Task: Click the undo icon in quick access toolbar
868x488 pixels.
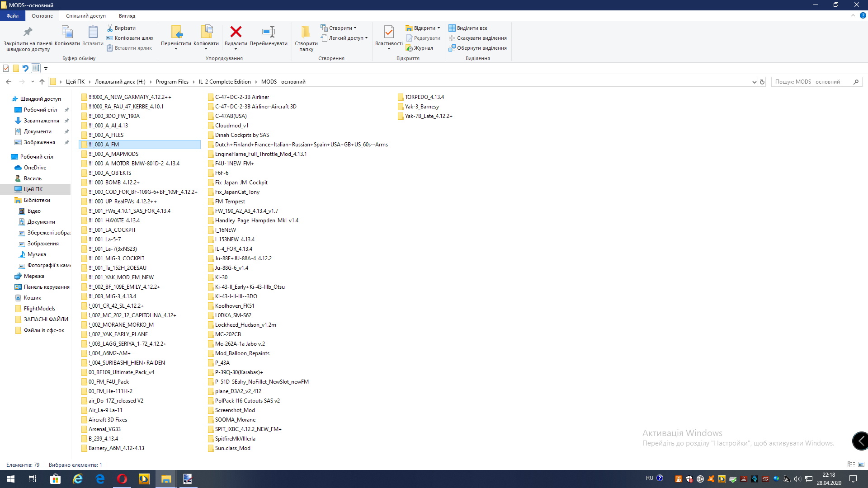Action: (25, 68)
